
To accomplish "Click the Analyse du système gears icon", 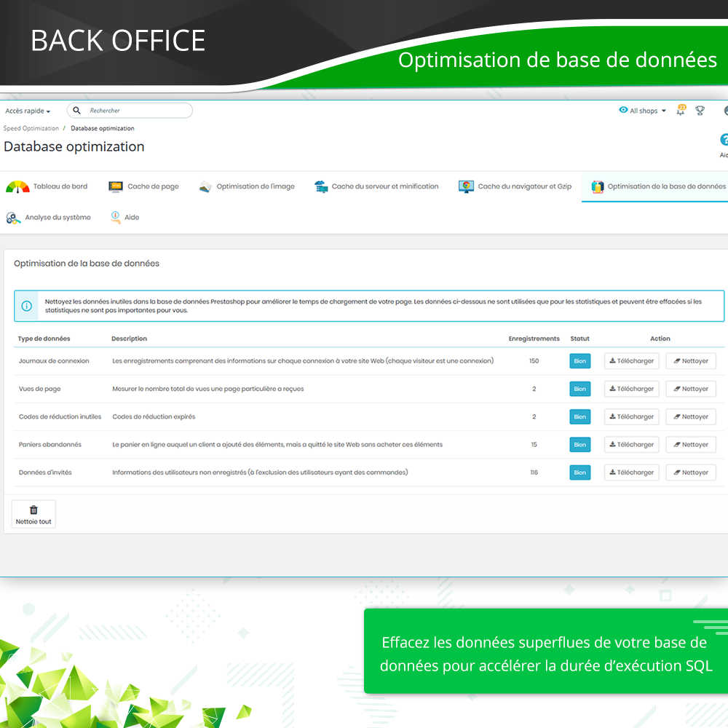I will 13,218.
